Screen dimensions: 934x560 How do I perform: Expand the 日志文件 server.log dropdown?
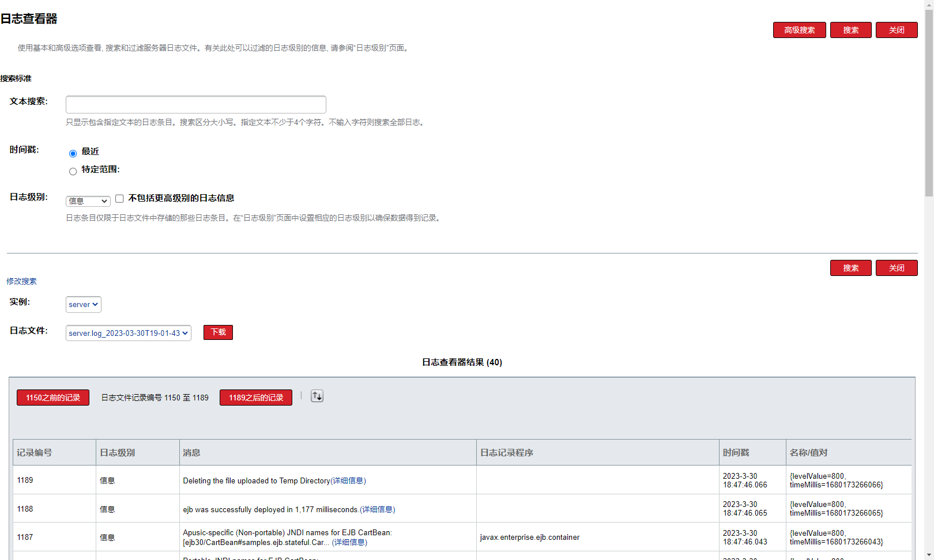(128, 333)
